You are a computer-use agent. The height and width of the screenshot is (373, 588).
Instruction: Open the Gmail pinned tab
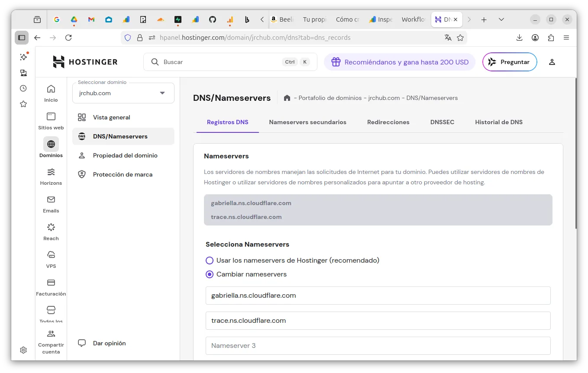pyautogui.click(x=91, y=19)
